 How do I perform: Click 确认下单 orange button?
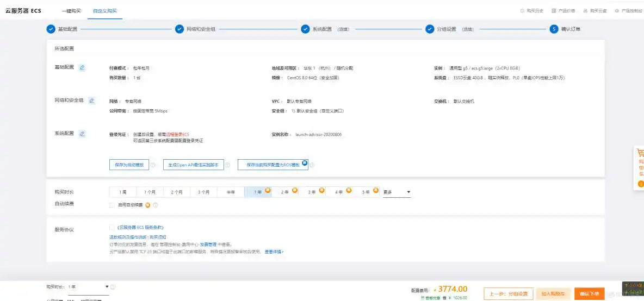[590, 293]
